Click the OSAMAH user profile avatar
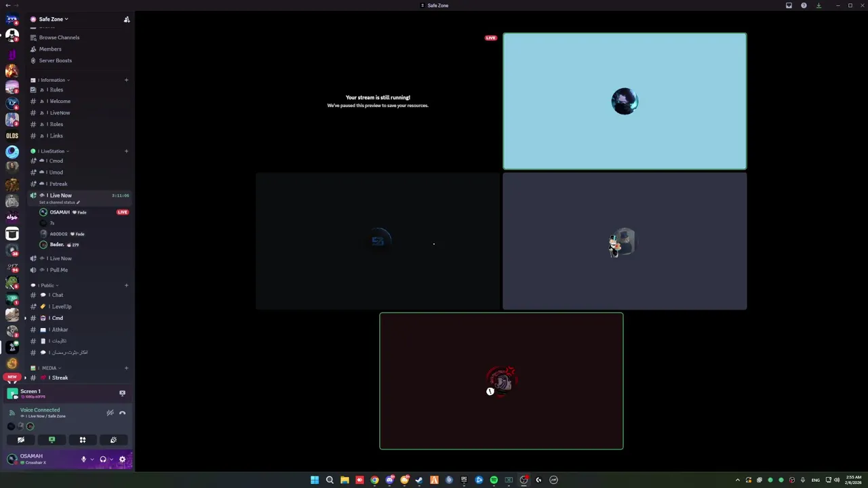Image resolution: width=868 pixels, height=488 pixels. [x=12, y=459]
